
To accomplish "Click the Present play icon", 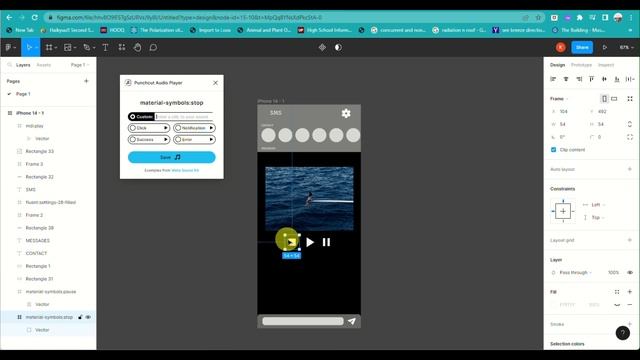I will (604, 47).
